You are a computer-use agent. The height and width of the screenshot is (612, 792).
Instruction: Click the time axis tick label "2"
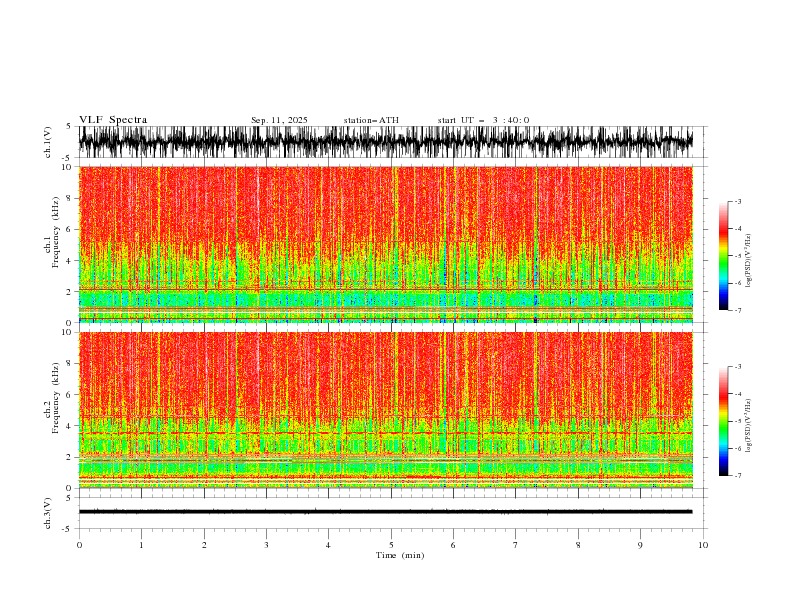click(x=204, y=545)
